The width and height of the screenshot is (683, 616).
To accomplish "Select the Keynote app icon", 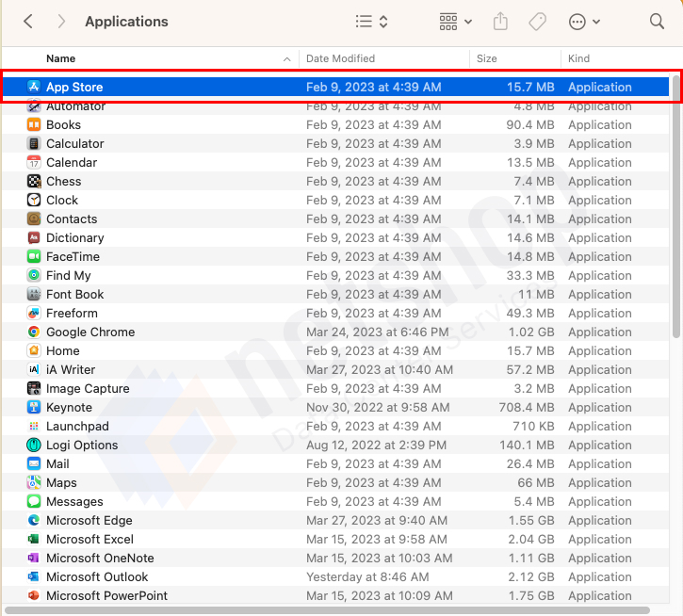I will [x=34, y=407].
